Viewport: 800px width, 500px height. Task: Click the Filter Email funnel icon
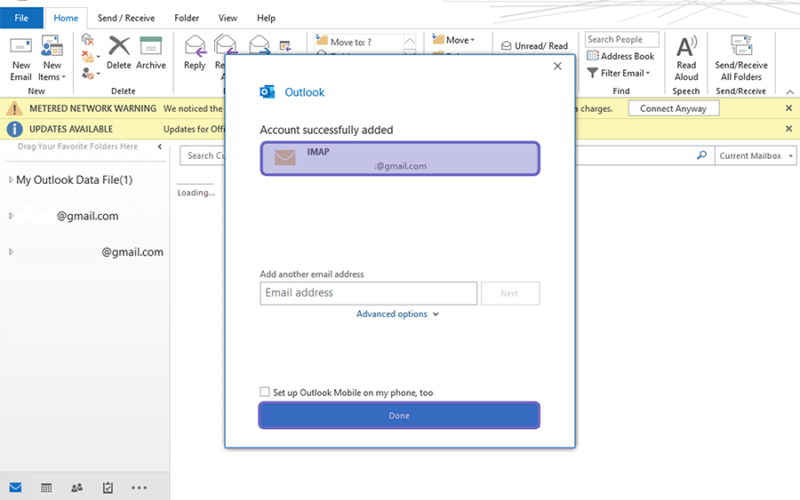coord(592,73)
